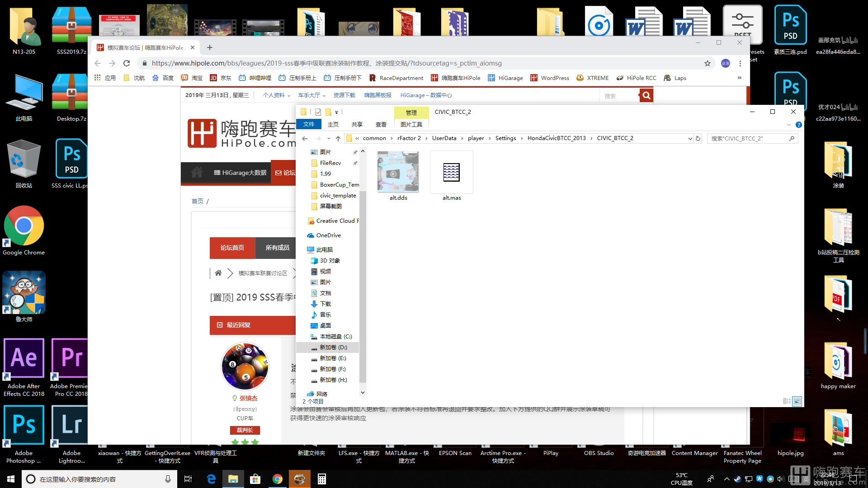The width and height of the screenshot is (868, 488).
Task: Close the HiPole forum browser tab
Action: tap(193, 47)
